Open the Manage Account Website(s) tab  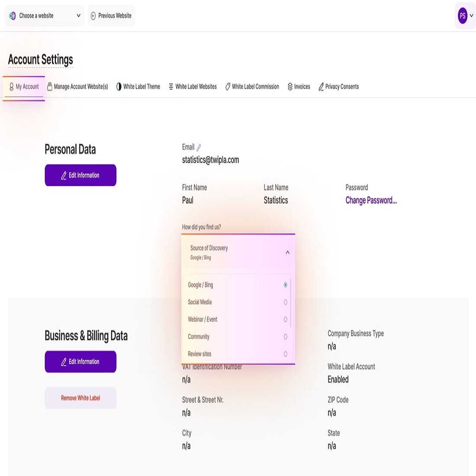(77, 86)
